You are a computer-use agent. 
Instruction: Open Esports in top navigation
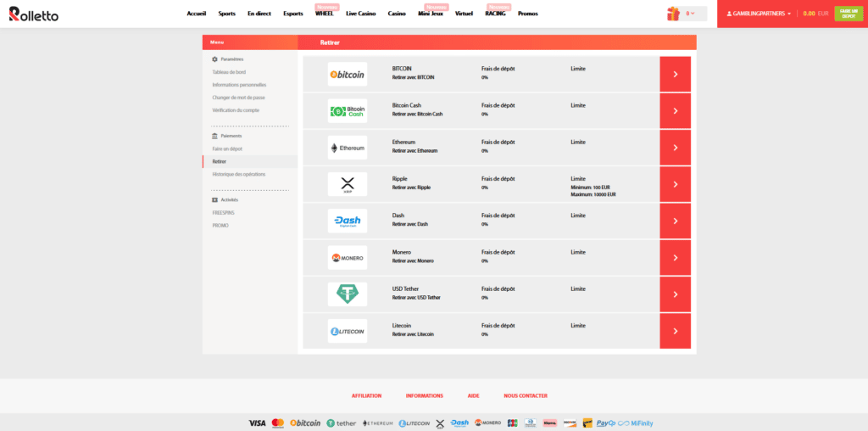point(293,14)
